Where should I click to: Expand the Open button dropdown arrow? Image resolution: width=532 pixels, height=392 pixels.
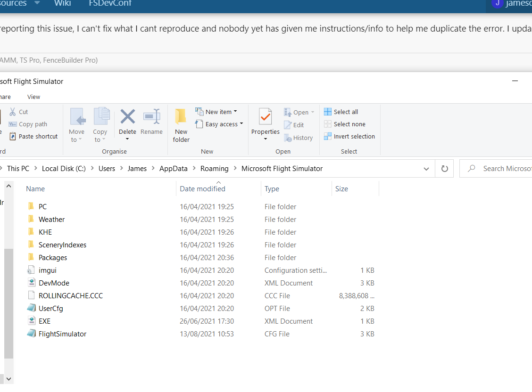click(313, 112)
